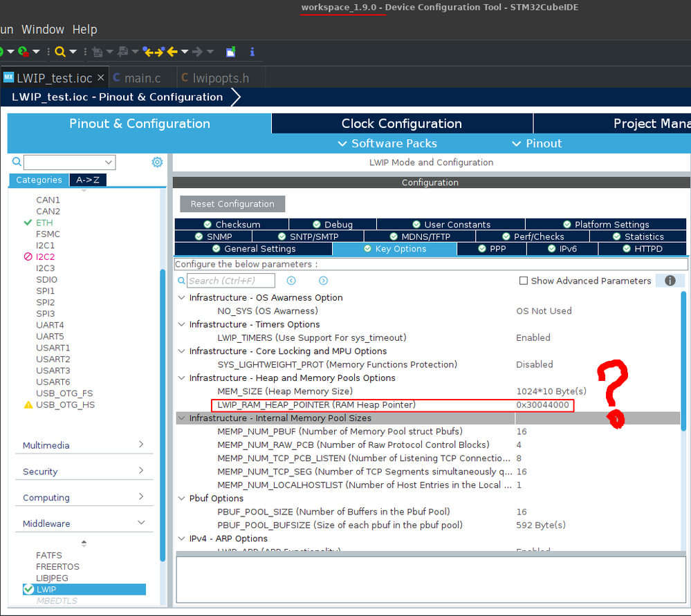
Task: Collapse Infrastructure - Core Locking and MPU Options
Action: pos(181,351)
